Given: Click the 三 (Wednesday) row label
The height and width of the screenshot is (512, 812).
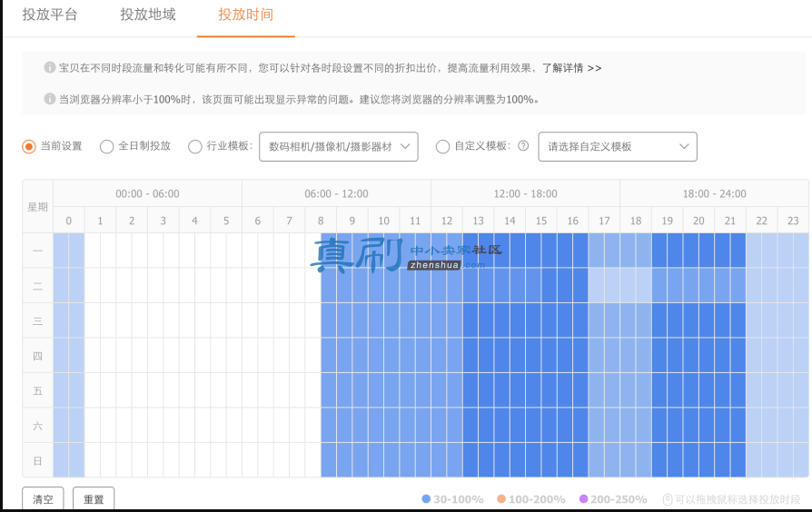Looking at the screenshot, I should [38, 321].
